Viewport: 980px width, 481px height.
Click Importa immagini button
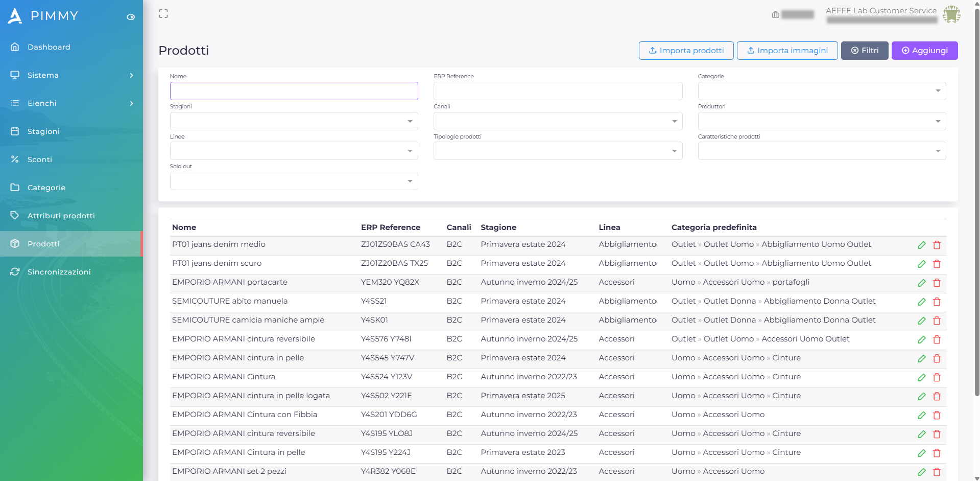coord(787,51)
